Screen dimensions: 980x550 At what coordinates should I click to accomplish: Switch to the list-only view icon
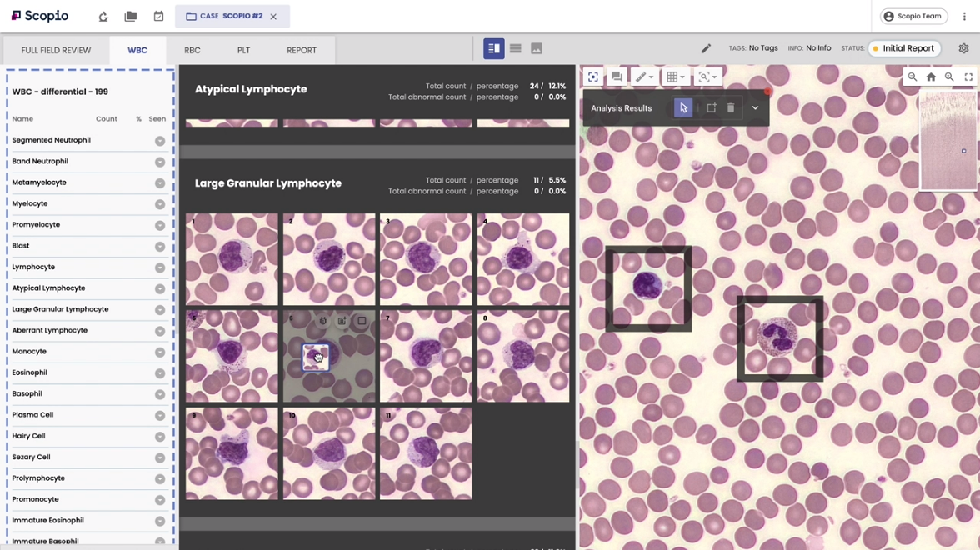(516, 48)
